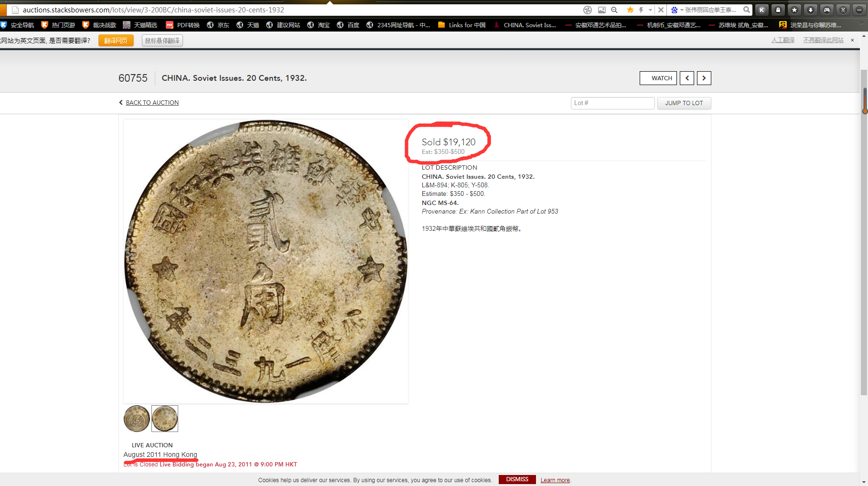The width and height of the screenshot is (868, 486).
Task: Click the scissors screenshot toolbar icon
Action: pos(843,10)
